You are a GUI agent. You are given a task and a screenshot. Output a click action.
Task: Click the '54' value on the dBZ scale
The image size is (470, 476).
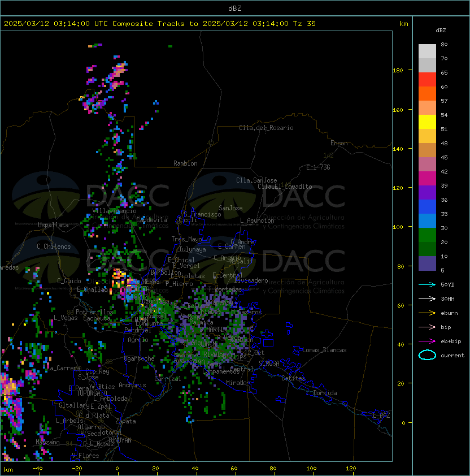pyautogui.click(x=444, y=115)
